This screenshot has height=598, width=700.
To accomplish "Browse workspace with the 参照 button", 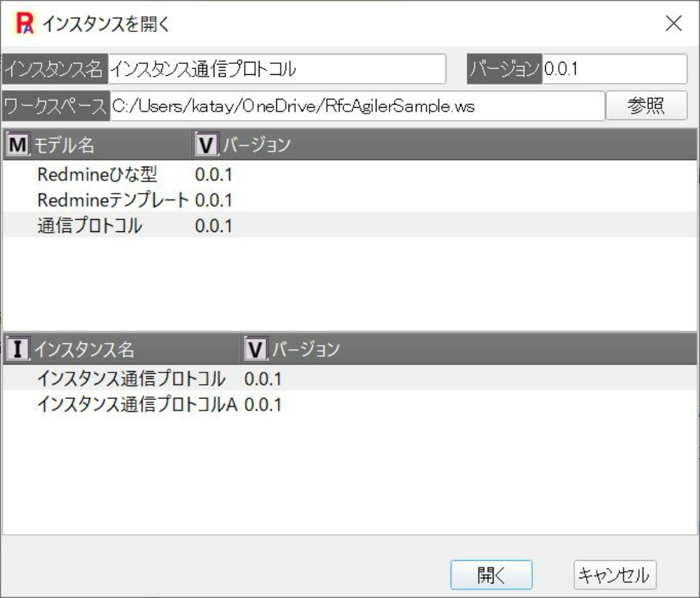I will click(646, 106).
